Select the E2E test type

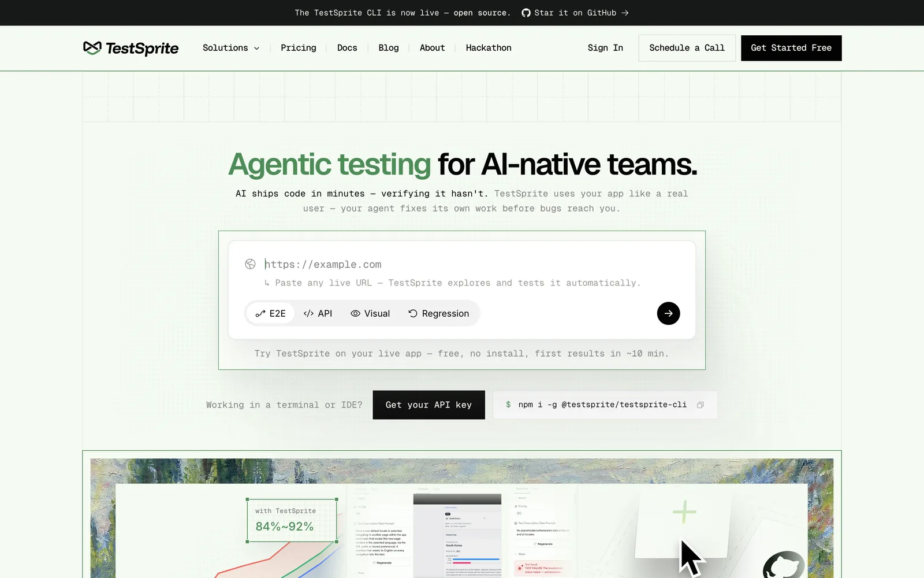[270, 313]
